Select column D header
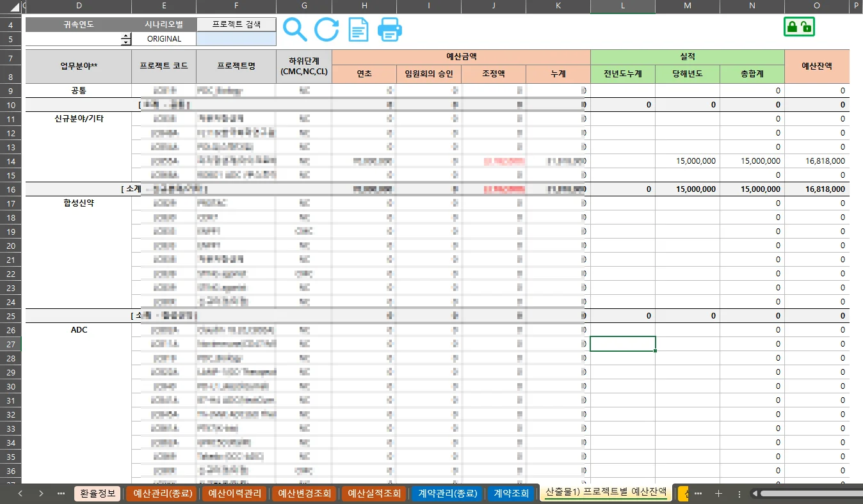This screenshot has height=504, width=863. pyautogui.click(x=78, y=6)
